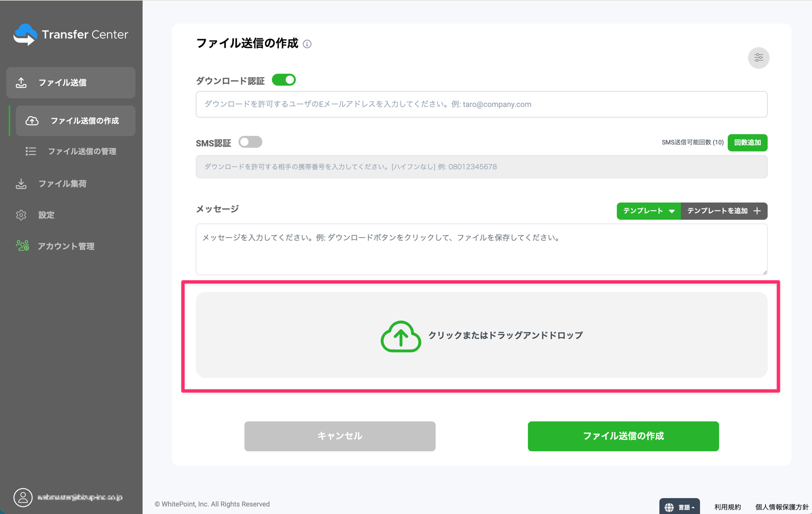Enable the SMS認証 toggle
This screenshot has height=514, width=812.
(x=250, y=142)
